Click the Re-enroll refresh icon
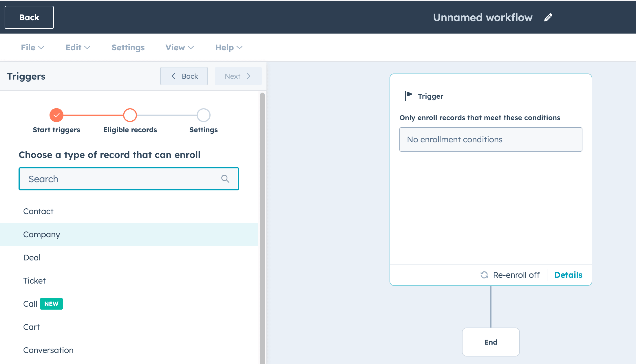Viewport: 636px width, 364px height. pyautogui.click(x=484, y=275)
